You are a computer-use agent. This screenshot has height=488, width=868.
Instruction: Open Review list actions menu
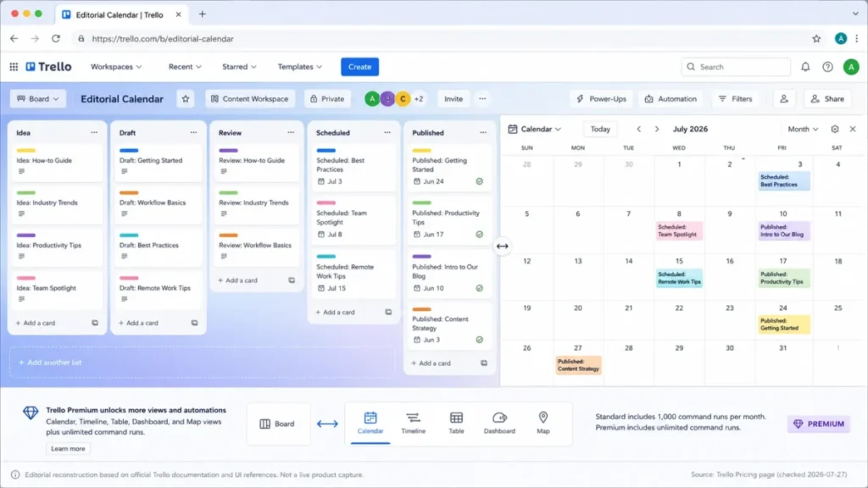click(291, 132)
